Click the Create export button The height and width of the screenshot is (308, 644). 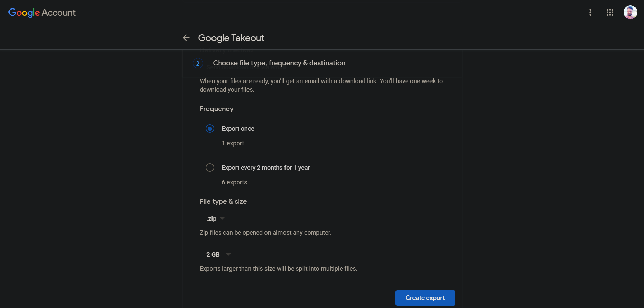pyautogui.click(x=425, y=298)
